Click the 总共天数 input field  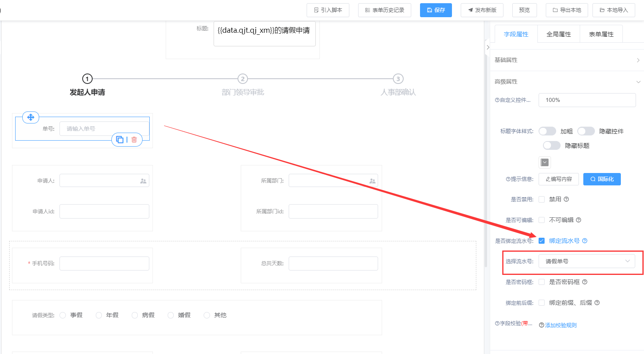(x=333, y=263)
